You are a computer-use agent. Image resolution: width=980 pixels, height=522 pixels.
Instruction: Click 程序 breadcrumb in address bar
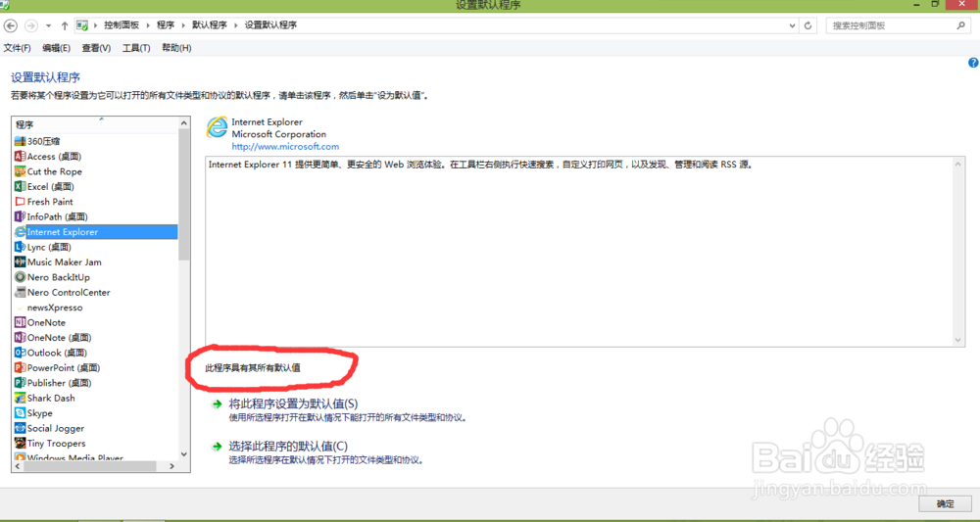click(x=166, y=25)
